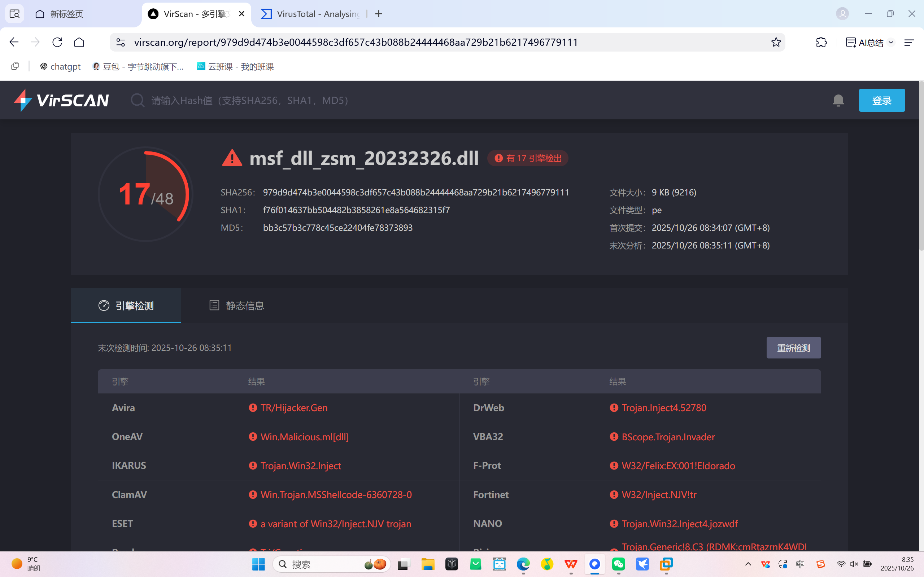Reload the page with the refresh icon

57,42
